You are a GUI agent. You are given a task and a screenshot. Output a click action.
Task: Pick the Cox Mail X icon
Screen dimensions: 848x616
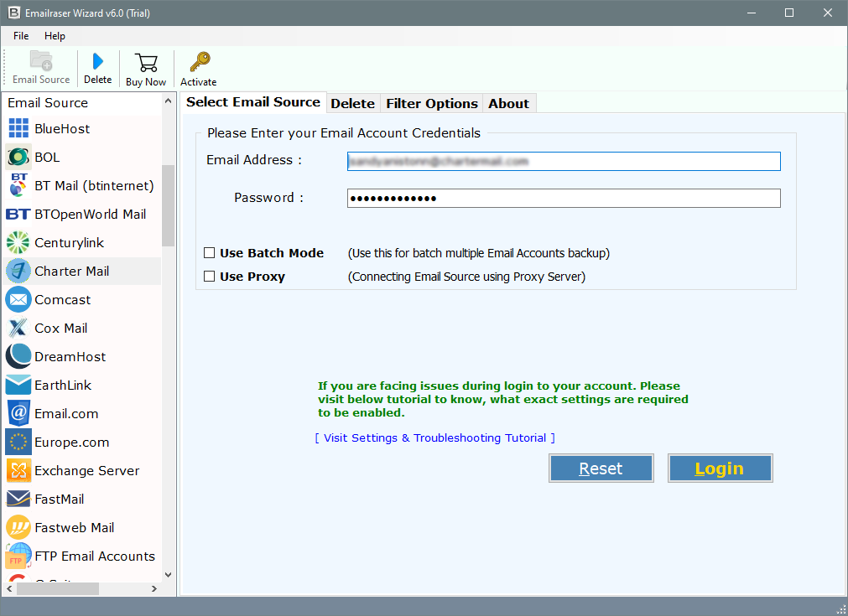coord(18,328)
